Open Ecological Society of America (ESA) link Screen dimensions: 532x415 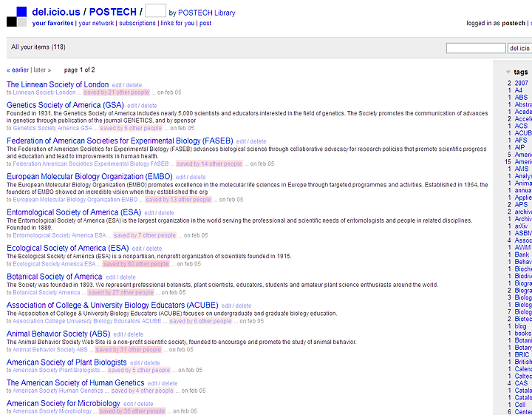67,248
